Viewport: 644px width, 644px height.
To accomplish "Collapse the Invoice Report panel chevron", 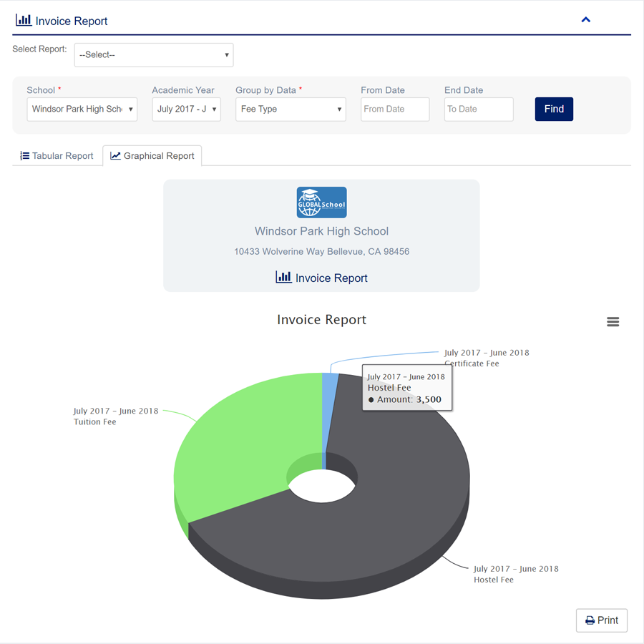I will point(585,20).
